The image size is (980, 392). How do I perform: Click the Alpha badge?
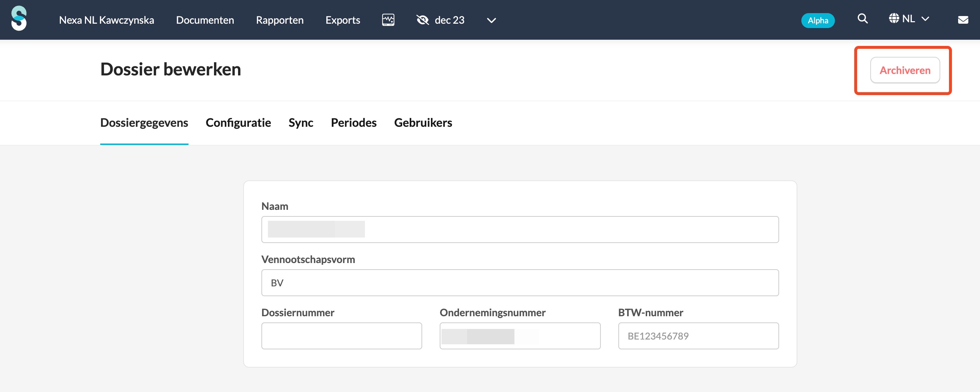817,20
